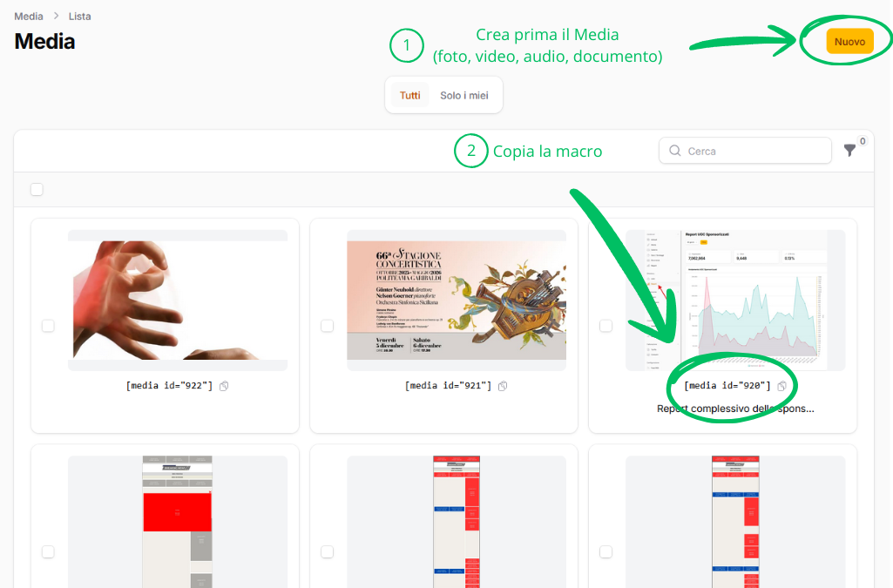Image resolution: width=893 pixels, height=588 pixels.
Task: Check the first item in second row
Action: [x=48, y=551]
